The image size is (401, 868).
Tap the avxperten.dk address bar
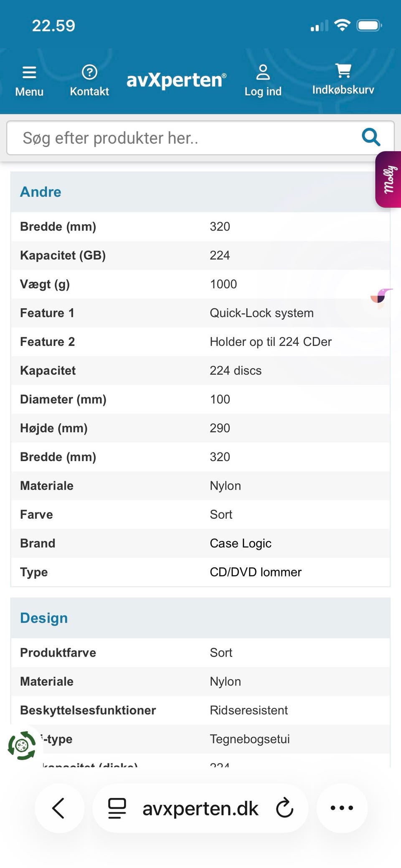click(200, 809)
